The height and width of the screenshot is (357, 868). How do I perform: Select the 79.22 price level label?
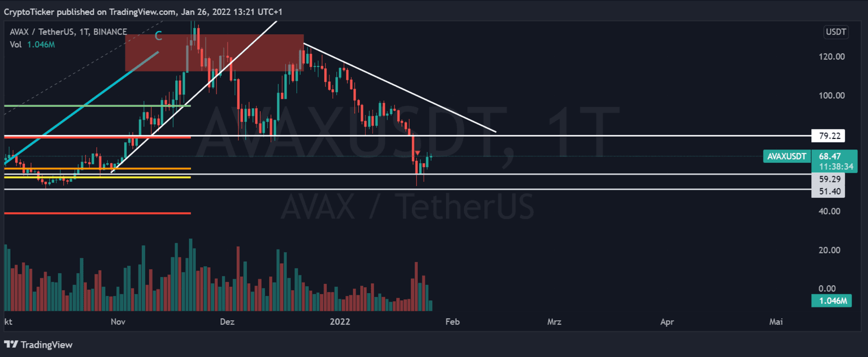(828, 136)
